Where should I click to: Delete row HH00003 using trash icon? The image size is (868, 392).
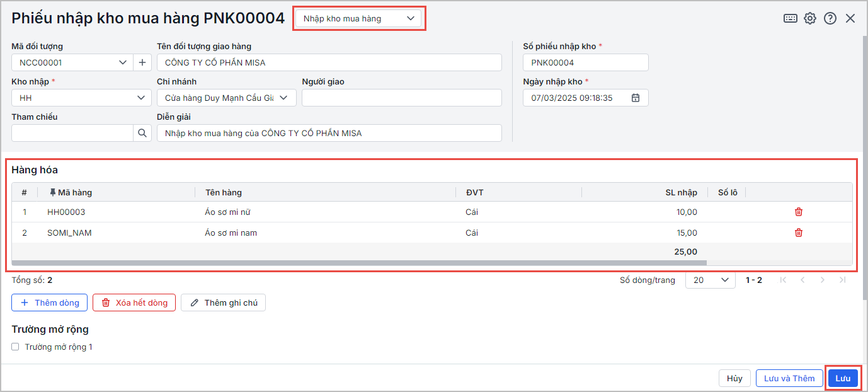tap(799, 212)
